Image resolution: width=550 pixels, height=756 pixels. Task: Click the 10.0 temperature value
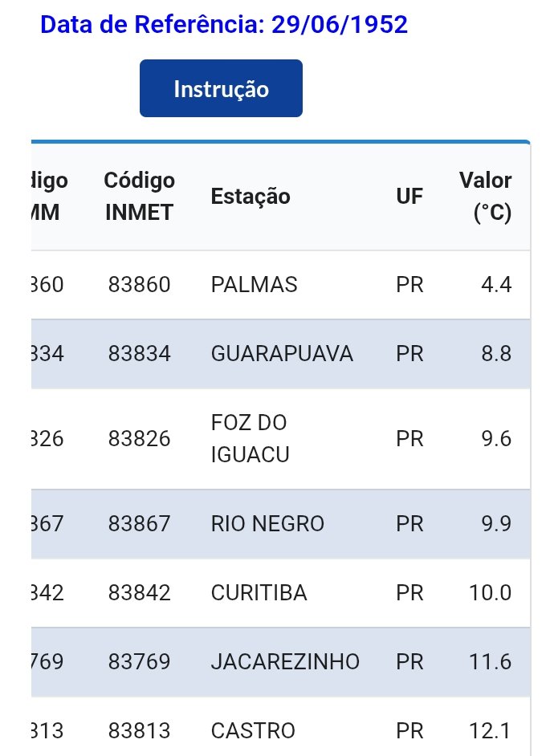coord(491,593)
